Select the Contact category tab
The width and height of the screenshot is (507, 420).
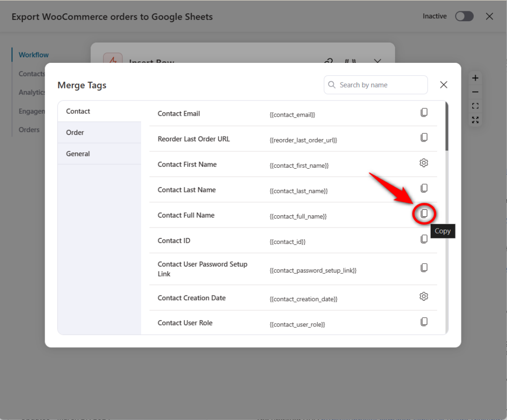click(100, 111)
